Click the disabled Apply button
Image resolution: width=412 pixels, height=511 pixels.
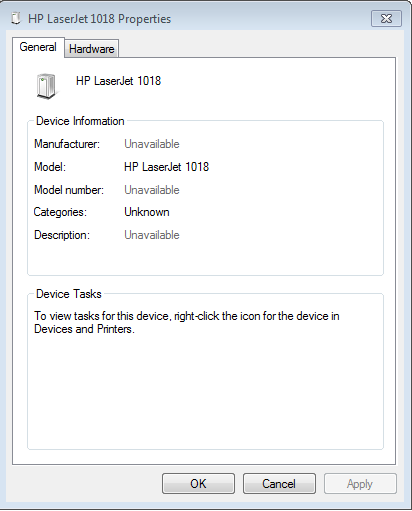(360, 483)
